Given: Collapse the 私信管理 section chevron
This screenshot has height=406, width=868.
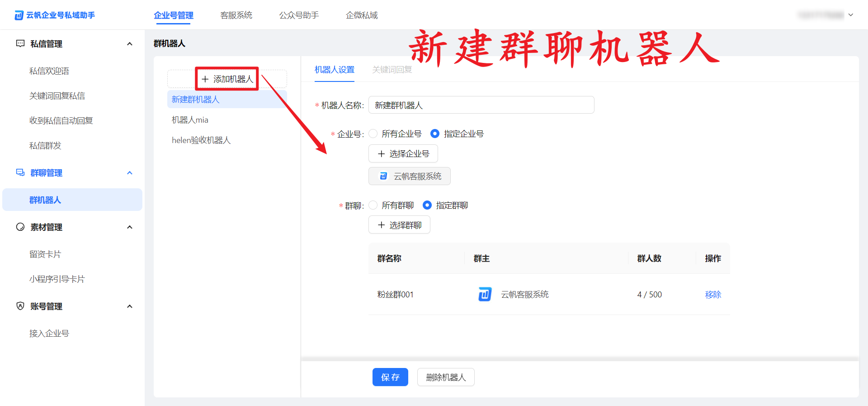Looking at the screenshot, I should point(130,44).
